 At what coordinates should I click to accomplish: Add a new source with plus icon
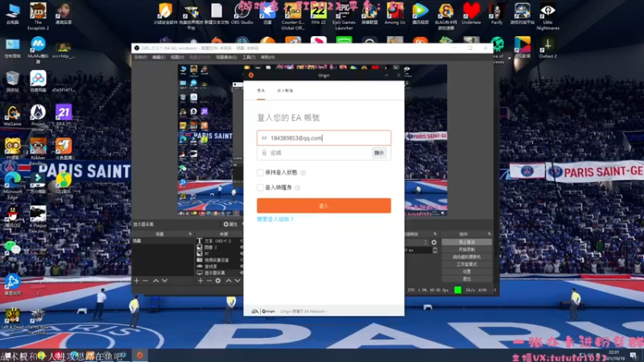(x=200, y=281)
